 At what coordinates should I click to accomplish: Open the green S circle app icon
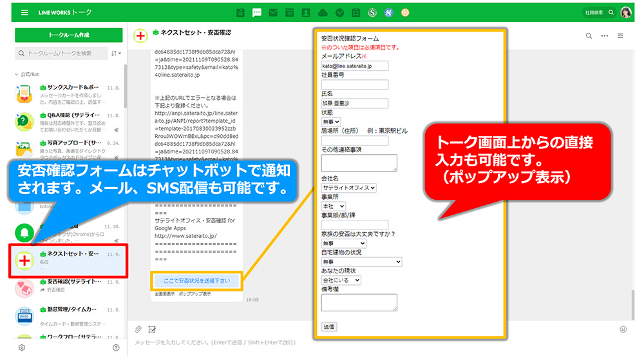372,13
